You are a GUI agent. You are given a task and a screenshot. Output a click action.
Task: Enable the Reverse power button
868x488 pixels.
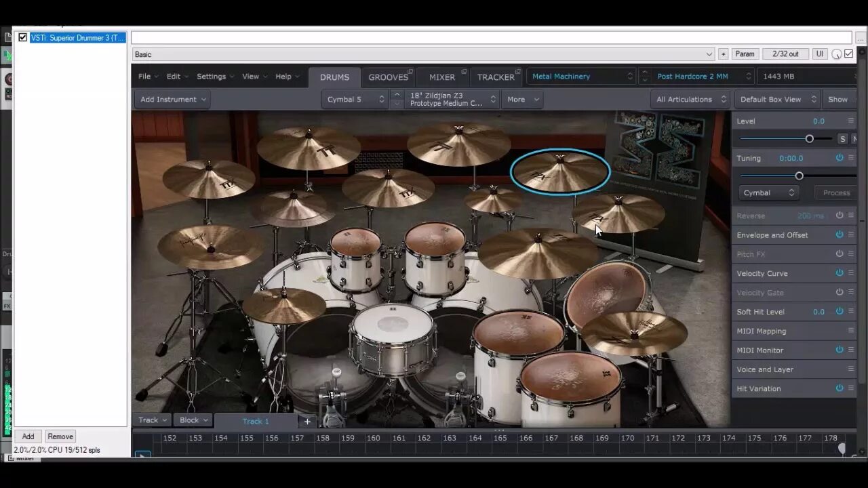click(x=840, y=216)
